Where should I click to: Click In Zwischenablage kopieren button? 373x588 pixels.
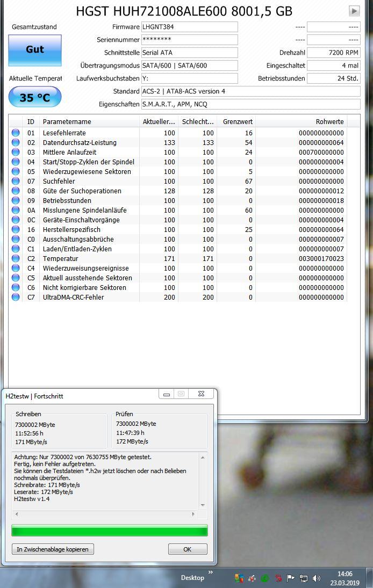(53, 549)
